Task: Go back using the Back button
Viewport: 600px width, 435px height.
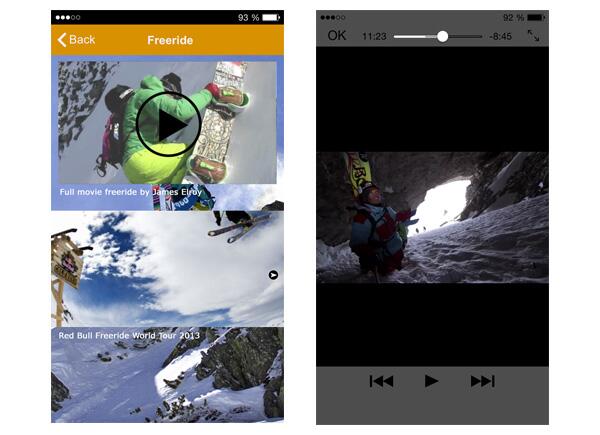Action: [x=76, y=40]
